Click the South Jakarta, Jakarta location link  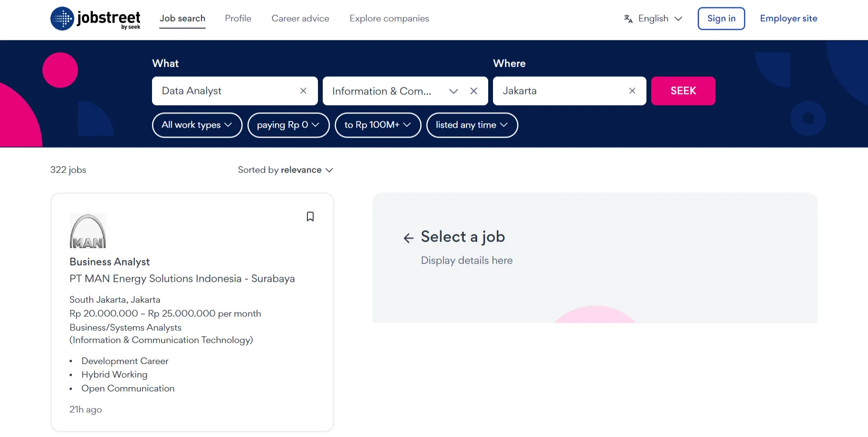point(115,300)
